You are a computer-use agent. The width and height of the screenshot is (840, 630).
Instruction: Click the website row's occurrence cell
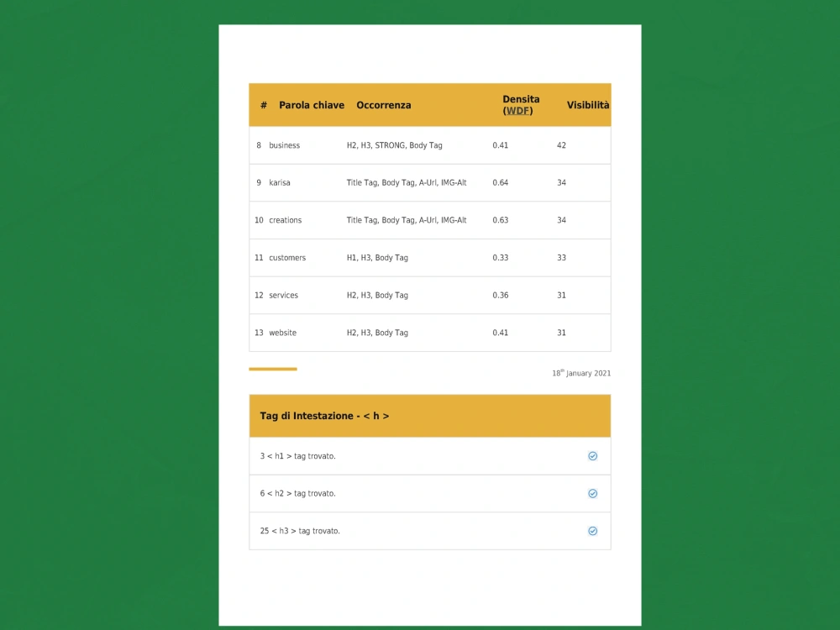click(377, 333)
